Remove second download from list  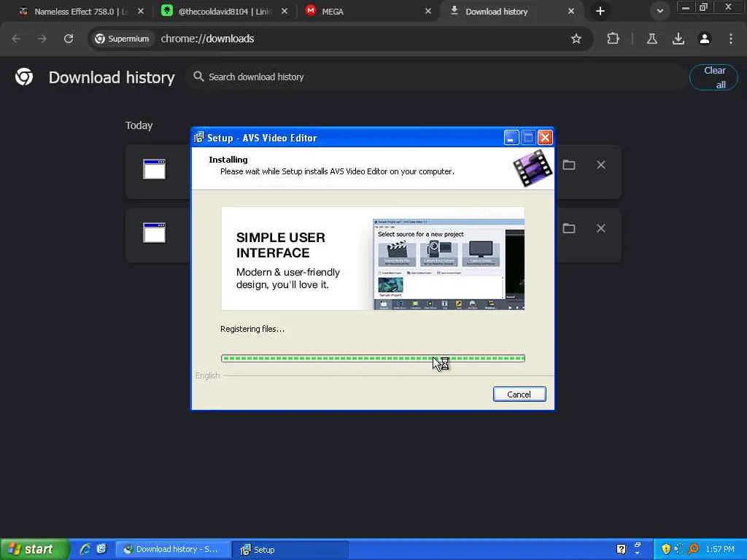601,228
